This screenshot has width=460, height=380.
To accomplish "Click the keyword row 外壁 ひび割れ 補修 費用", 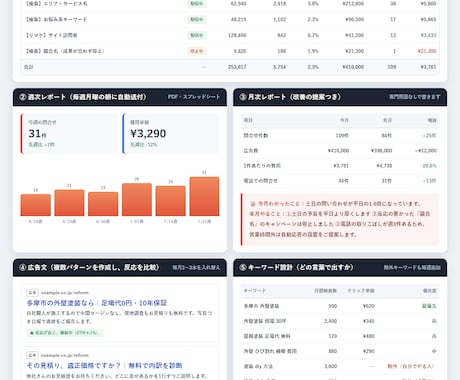I will pos(340,351).
